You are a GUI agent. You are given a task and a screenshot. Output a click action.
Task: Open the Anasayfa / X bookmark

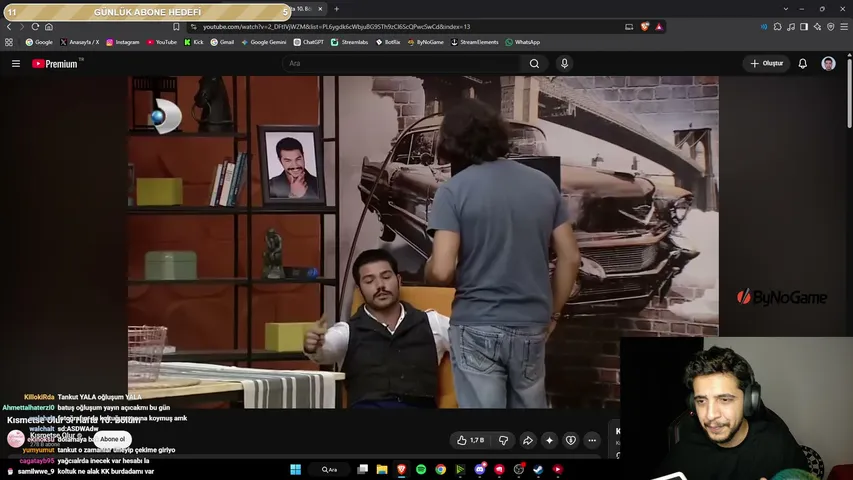click(79, 42)
